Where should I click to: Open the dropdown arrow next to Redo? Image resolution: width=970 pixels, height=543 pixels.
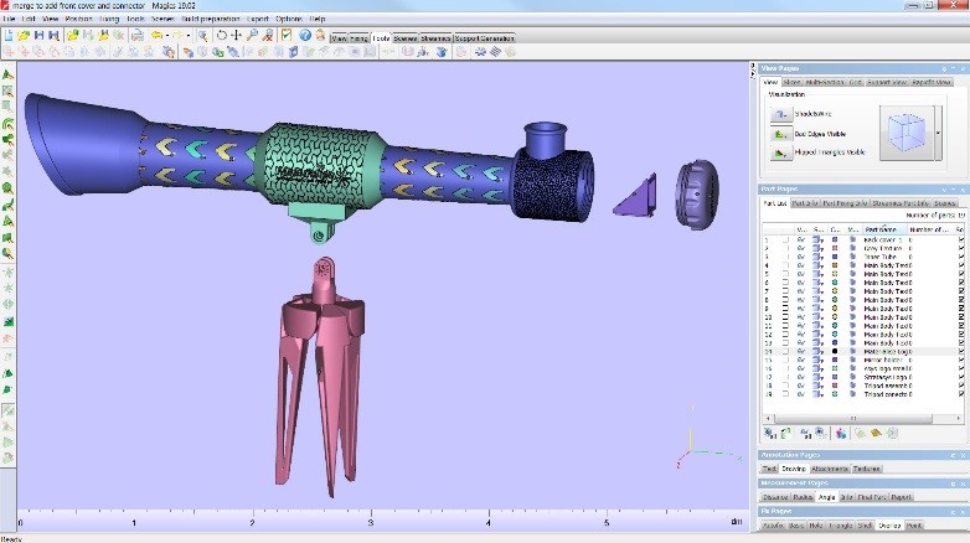coord(190,35)
